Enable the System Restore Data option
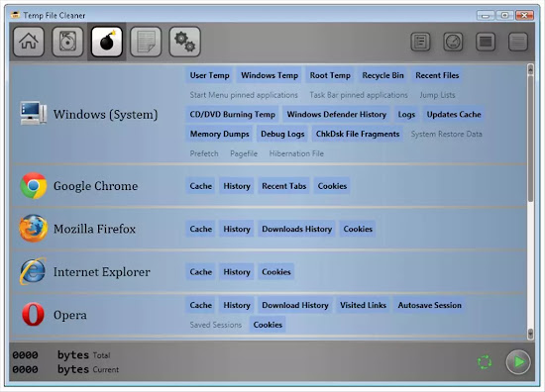 [x=446, y=134]
